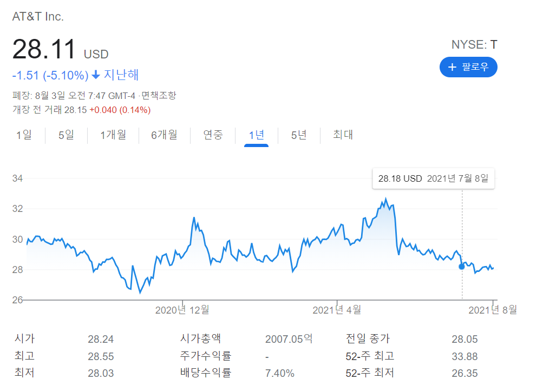Switch to the 6개월 tab

tap(164, 135)
